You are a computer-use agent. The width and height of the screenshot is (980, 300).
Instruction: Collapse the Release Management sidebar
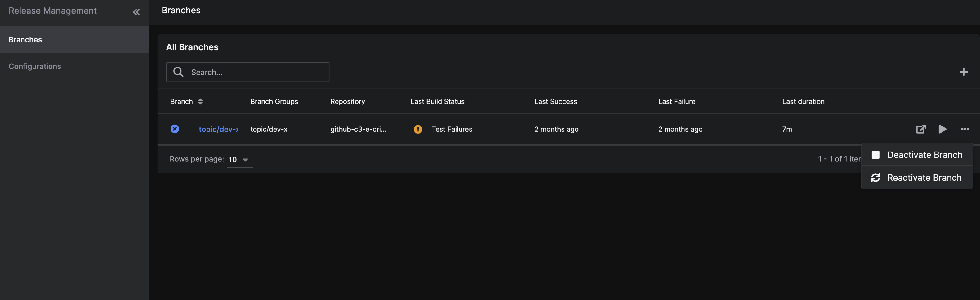pos(136,12)
